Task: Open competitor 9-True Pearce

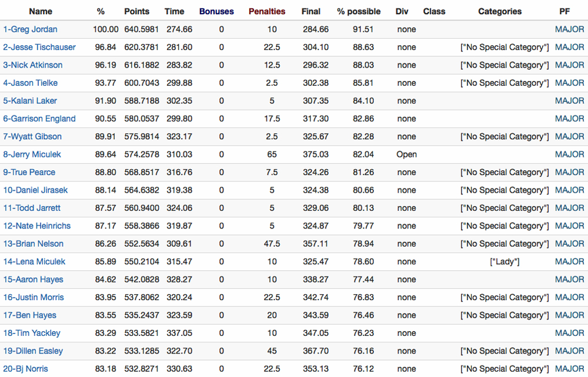Action: point(29,172)
